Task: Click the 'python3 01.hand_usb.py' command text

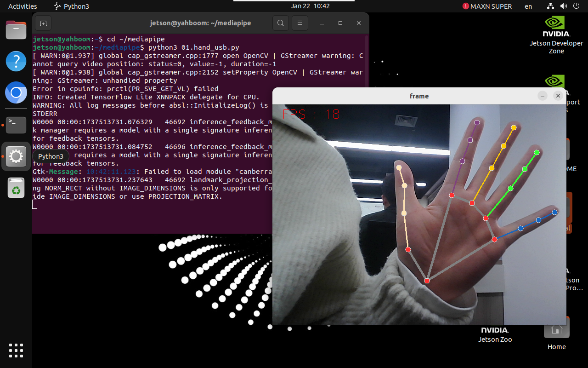Action: coord(194,47)
